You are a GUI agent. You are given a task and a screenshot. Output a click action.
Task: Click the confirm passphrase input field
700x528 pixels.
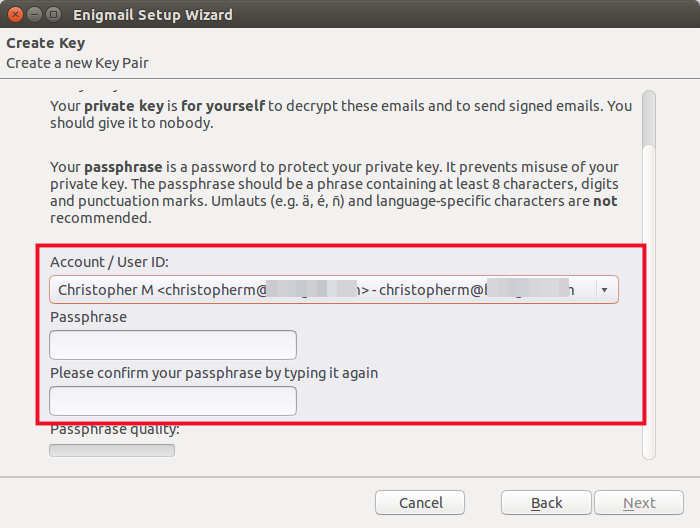(x=173, y=401)
